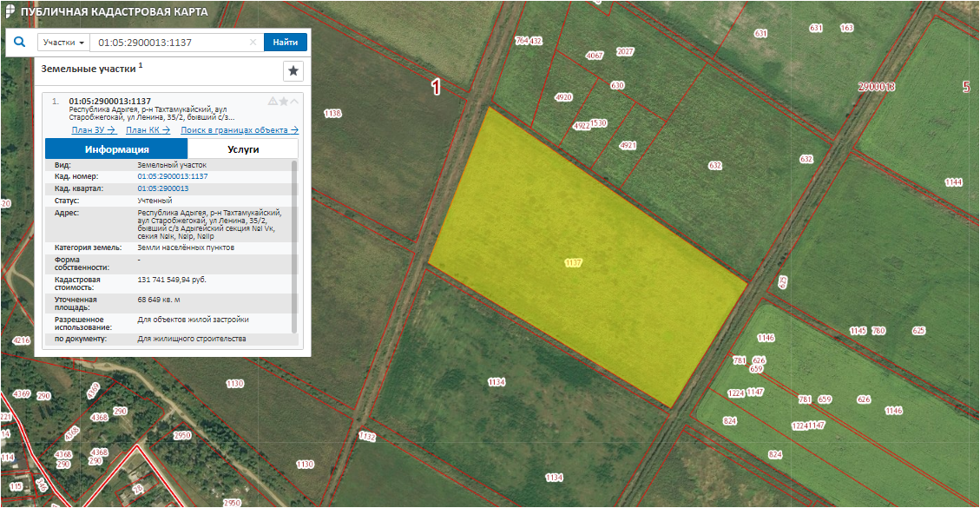Click Поиск в границах объекта link
The width and height of the screenshot is (980, 508).
click(239, 130)
